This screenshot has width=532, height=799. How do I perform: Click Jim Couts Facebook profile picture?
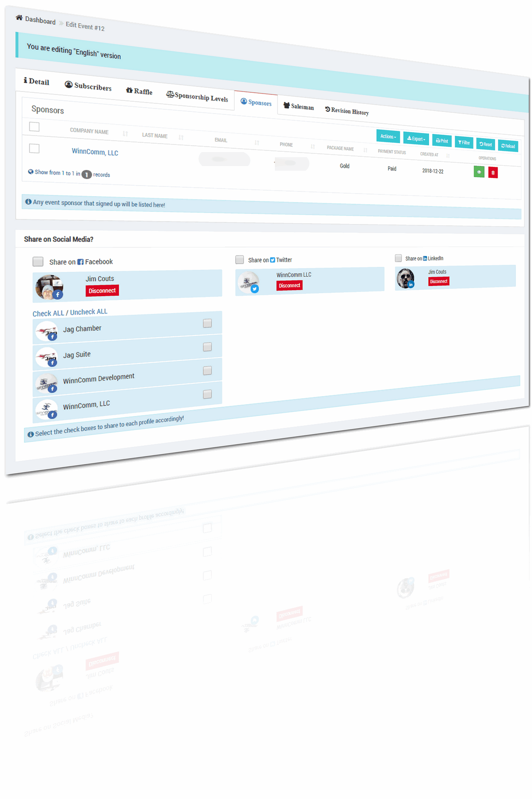click(x=49, y=287)
